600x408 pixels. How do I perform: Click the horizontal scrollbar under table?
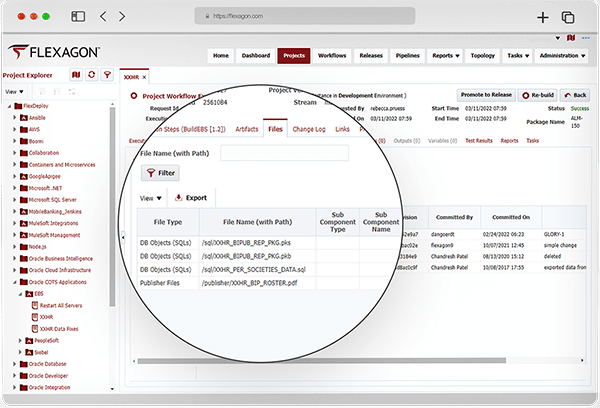322,361
